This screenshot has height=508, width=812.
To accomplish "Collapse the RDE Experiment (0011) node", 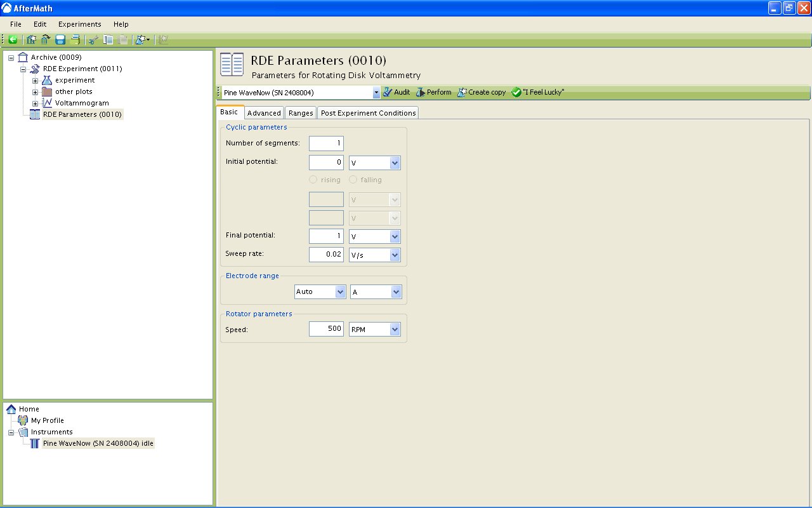I will pos(23,69).
